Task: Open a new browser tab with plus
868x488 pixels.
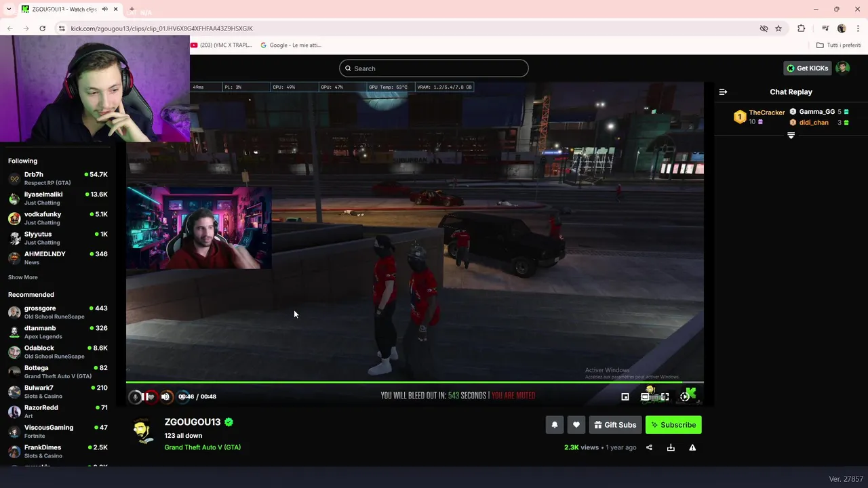Action: coord(132,9)
